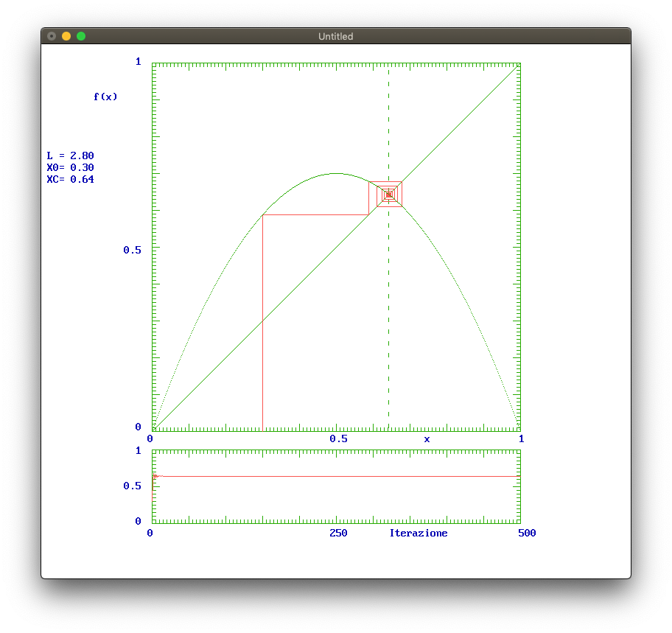Click the "0.5" label on the main plot's y-axis
Screen dimensions: 672x633
tap(132, 250)
